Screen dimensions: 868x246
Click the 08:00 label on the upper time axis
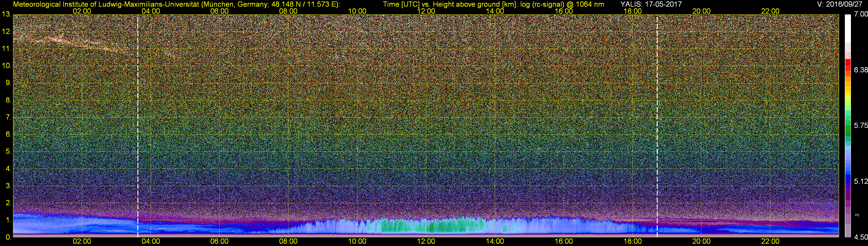pyautogui.click(x=288, y=11)
